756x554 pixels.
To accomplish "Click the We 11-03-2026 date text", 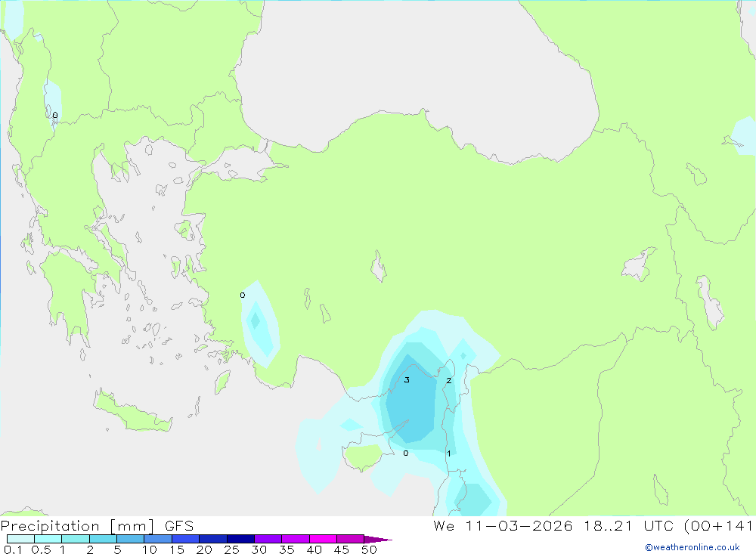I will [x=503, y=525].
